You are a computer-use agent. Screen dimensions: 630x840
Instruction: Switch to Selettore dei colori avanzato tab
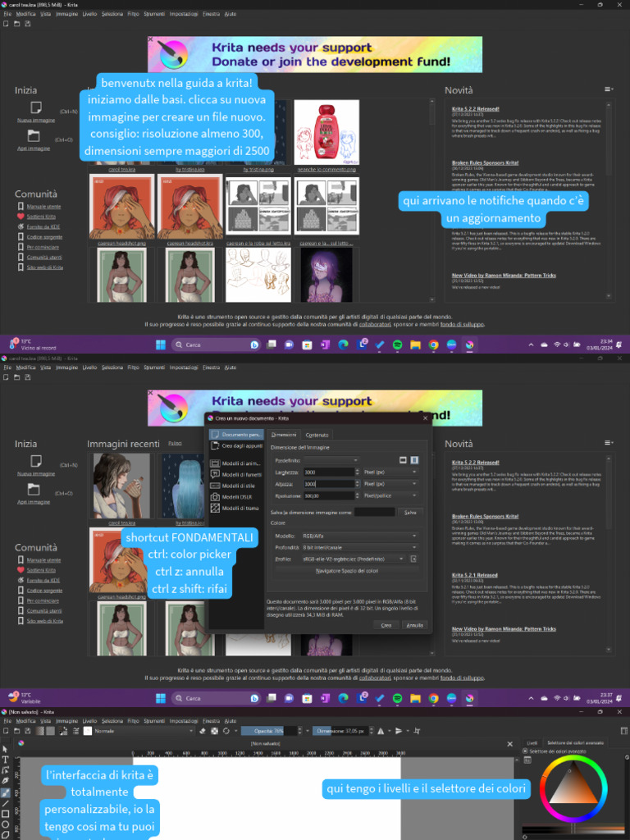(x=575, y=743)
